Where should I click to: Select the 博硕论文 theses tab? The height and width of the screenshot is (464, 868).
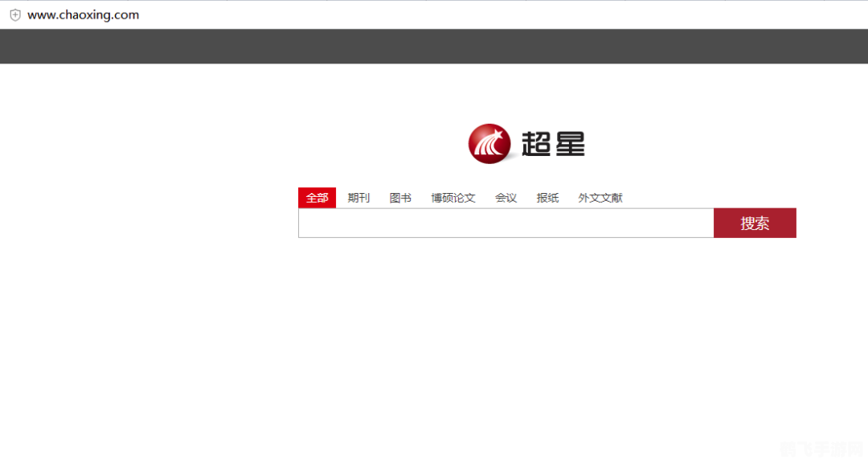click(x=453, y=197)
